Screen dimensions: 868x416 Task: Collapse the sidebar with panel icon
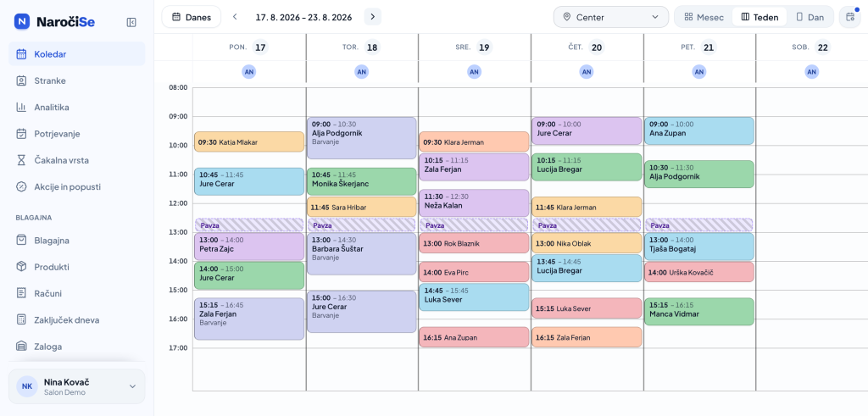[x=131, y=22]
